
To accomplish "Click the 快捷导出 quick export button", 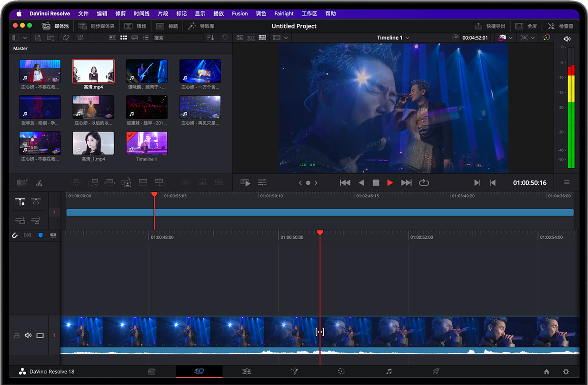I will point(490,26).
